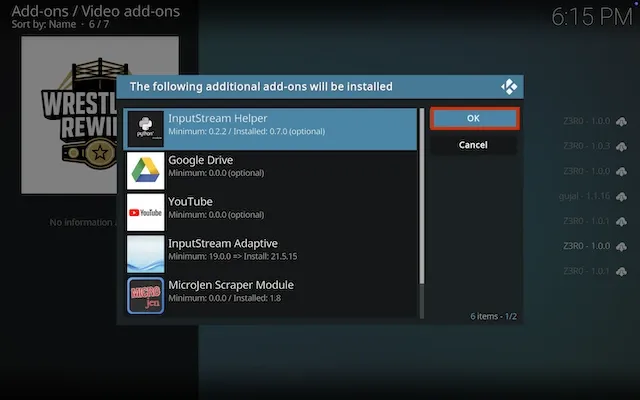Click 'Minimum: 19.0.0 => Install: 21.5.15' text
Viewport: 640px width, 400px height.
click(x=233, y=256)
